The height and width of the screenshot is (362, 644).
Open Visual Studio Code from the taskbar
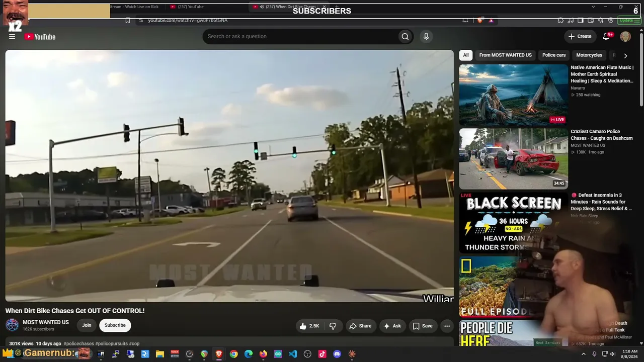coord(293,354)
